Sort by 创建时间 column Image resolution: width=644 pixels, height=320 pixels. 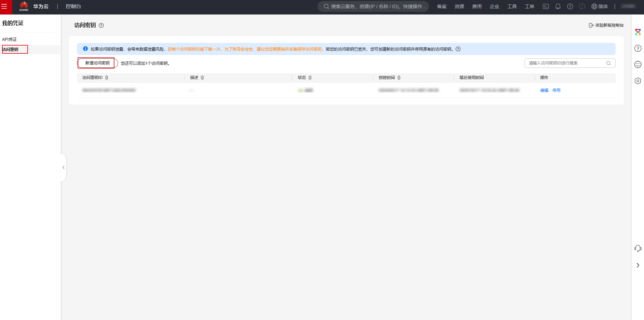pos(399,78)
